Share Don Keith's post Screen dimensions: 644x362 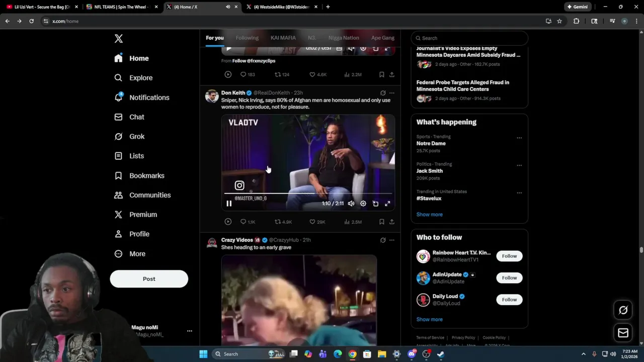coord(392,222)
